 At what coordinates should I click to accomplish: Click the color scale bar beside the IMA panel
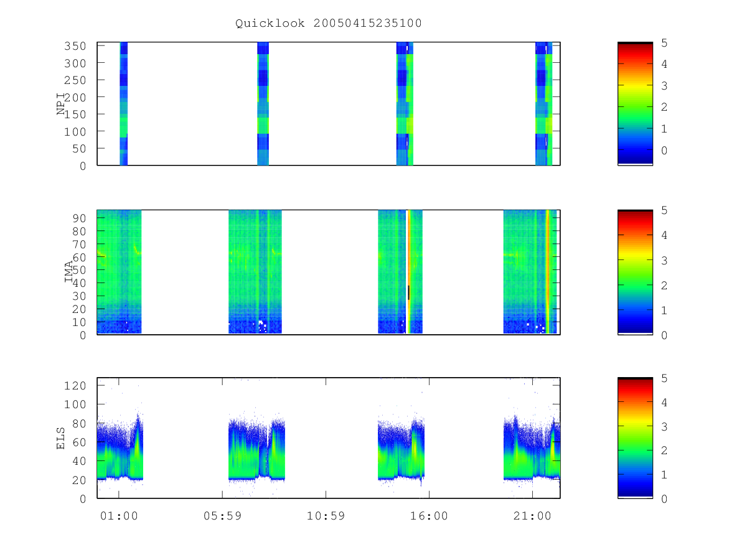tap(635, 272)
